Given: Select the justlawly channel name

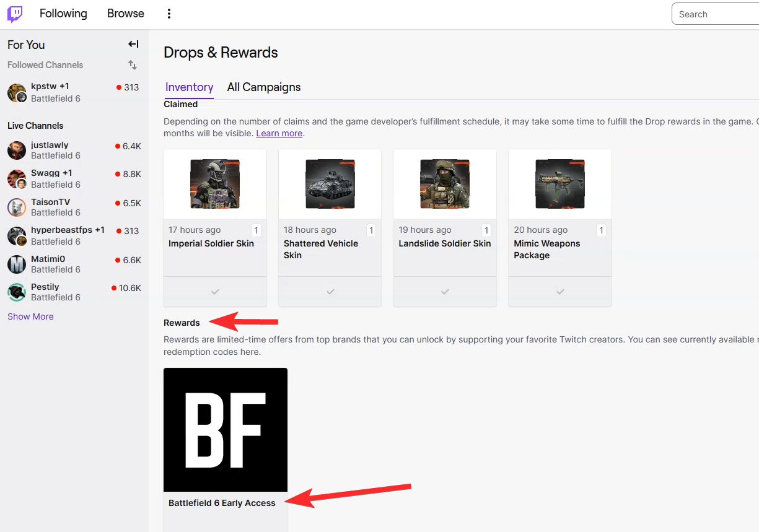Looking at the screenshot, I should click(x=50, y=145).
